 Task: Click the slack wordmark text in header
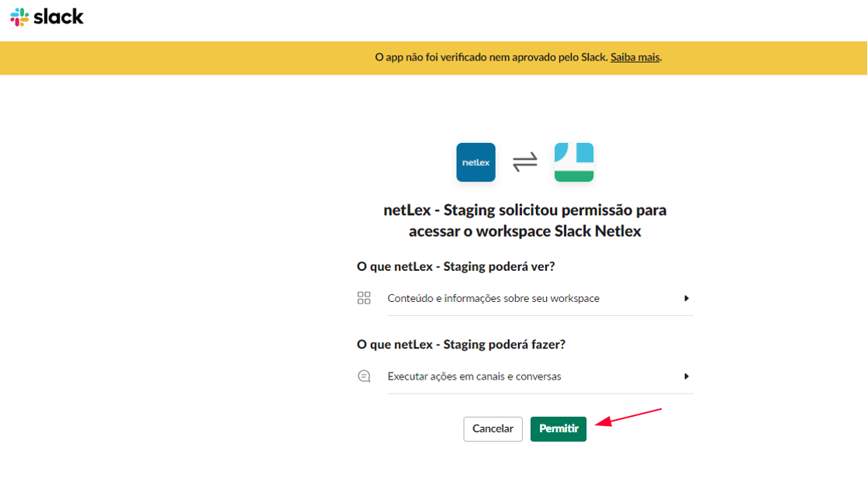[58, 16]
